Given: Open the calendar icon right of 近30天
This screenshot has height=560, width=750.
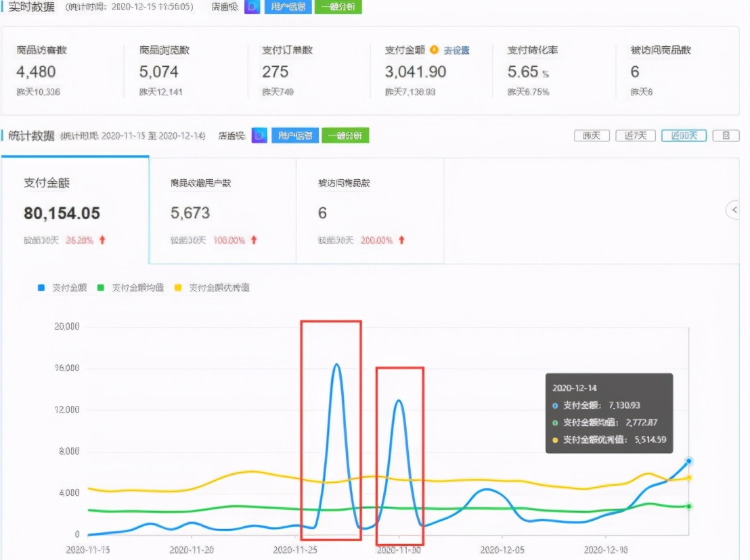Looking at the screenshot, I should 726,135.
